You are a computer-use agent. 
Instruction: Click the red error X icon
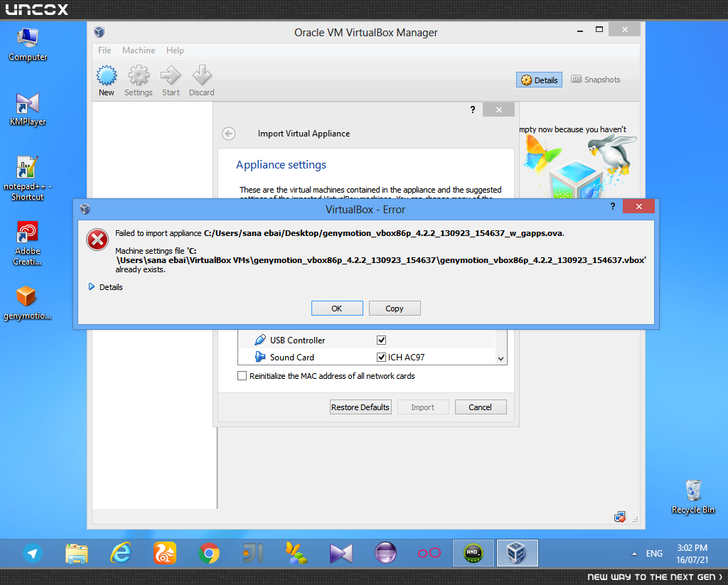coord(97,240)
